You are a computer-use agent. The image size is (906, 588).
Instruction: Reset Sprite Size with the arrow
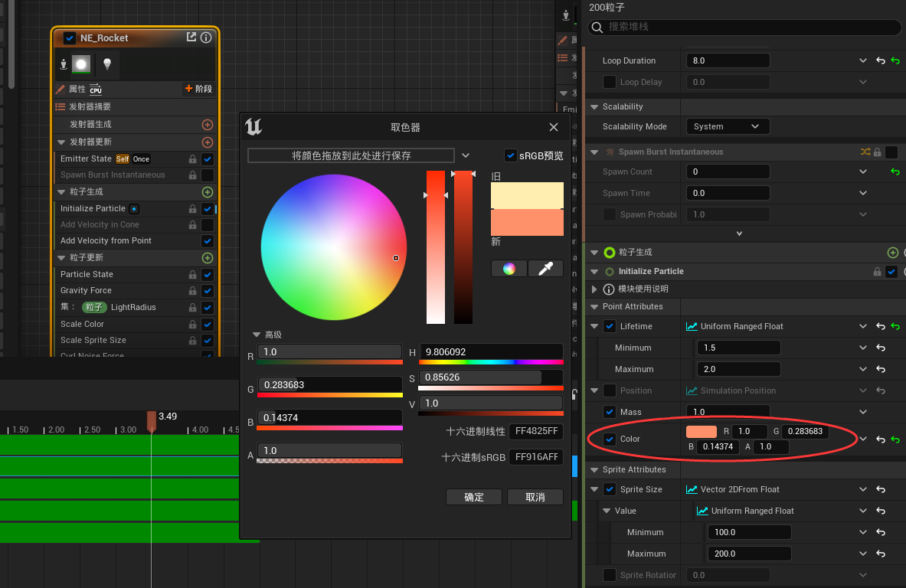point(881,489)
